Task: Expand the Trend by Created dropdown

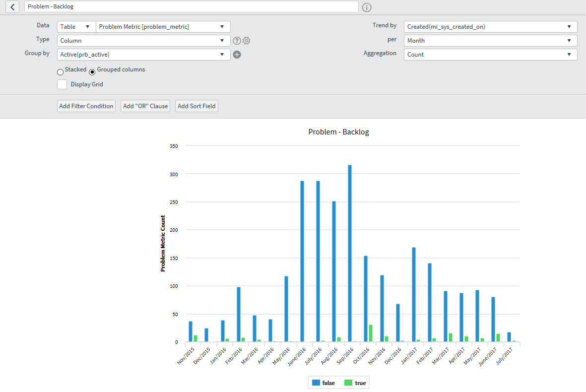Action: pos(490,27)
